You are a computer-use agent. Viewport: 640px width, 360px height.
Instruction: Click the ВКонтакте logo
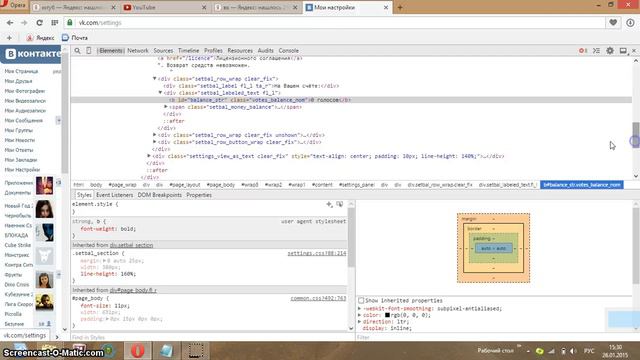(33, 54)
